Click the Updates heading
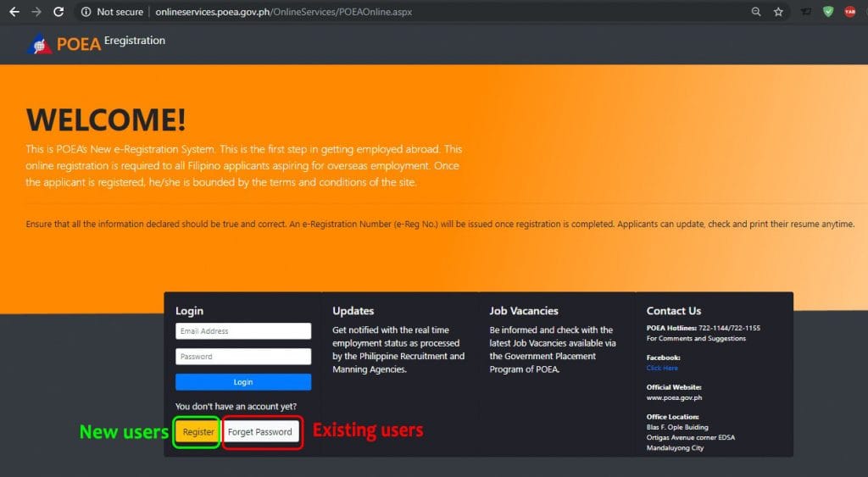 [x=353, y=311]
